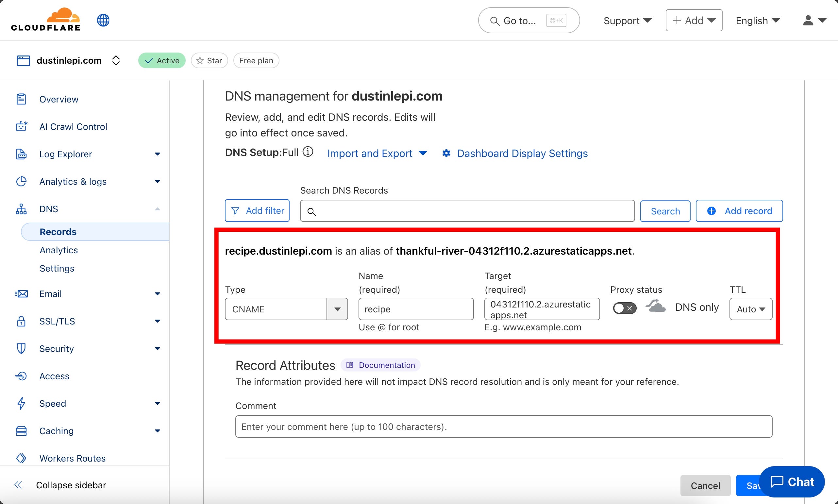Viewport: 838px width, 504px height.
Task: Click the SSL/TLS padlock icon
Action: (21, 321)
